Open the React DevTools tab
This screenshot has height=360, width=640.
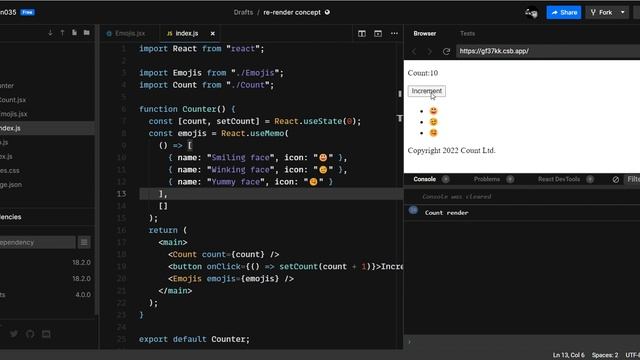click(x=559, y=179)
